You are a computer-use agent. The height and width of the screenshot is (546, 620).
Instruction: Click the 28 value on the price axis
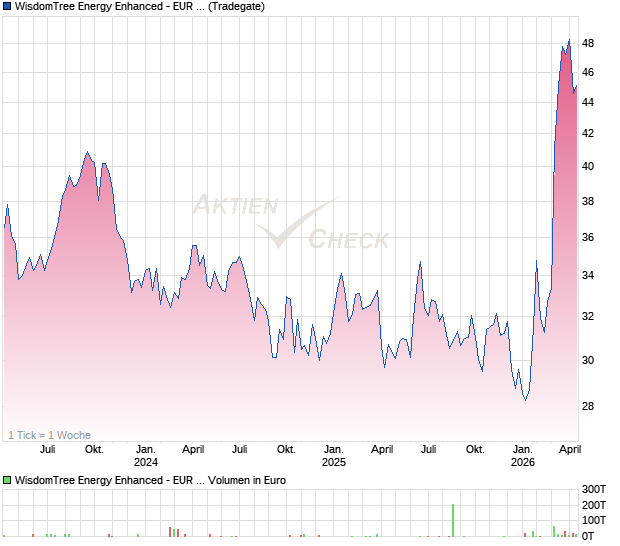click(588, 406)
